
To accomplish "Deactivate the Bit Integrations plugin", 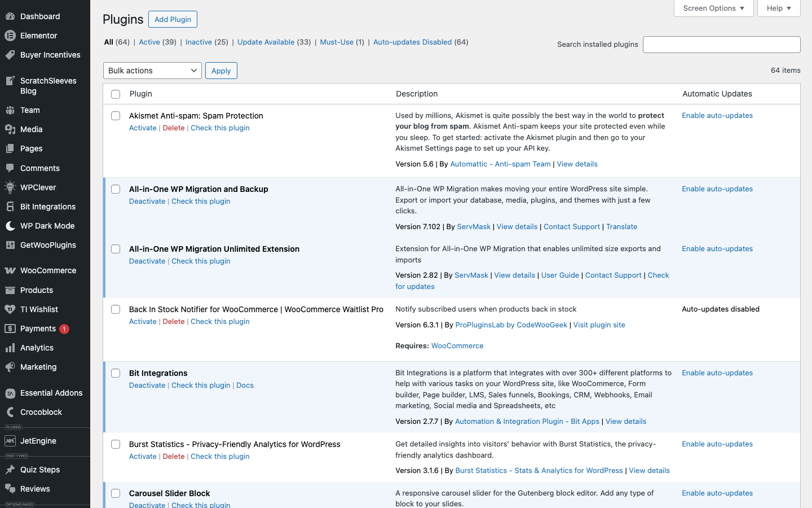I will [147, 386].
